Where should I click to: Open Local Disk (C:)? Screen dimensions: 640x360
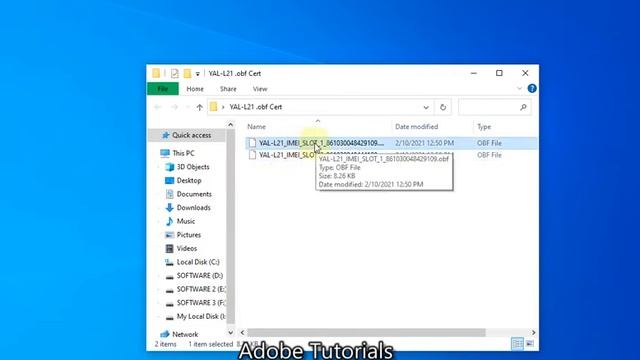(x=198, y=262)
